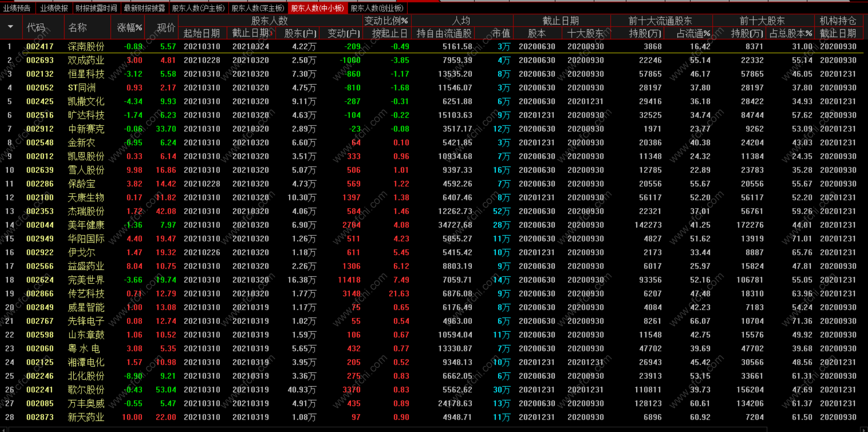Select stock row 恒星科技
868x432 pixels.
[431, 74]
